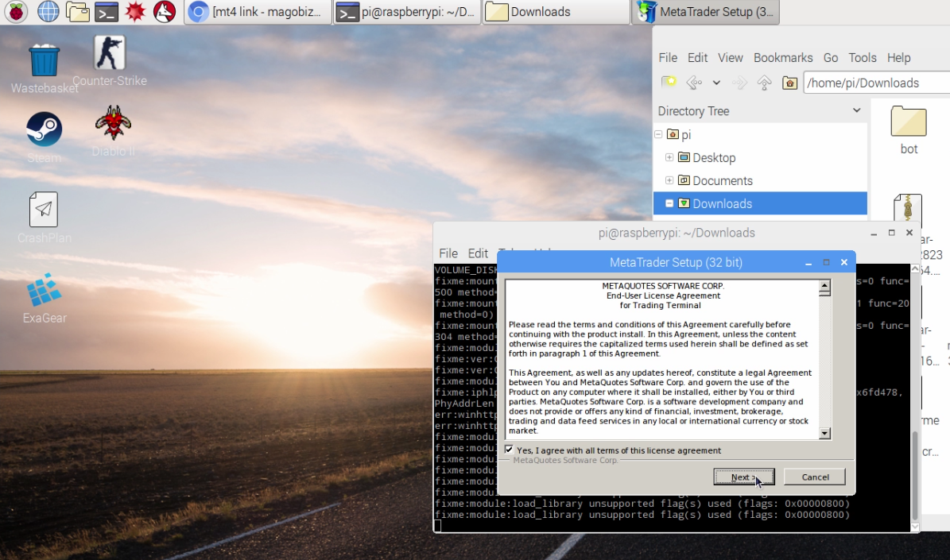Open Go menu in file manager

(x=831, y=57)
